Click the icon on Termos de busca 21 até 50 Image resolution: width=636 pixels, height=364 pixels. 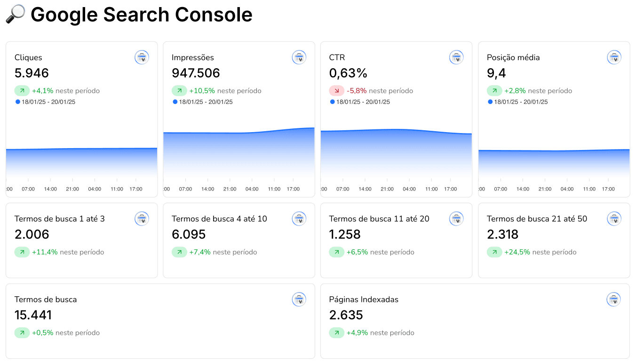[614, 219]
